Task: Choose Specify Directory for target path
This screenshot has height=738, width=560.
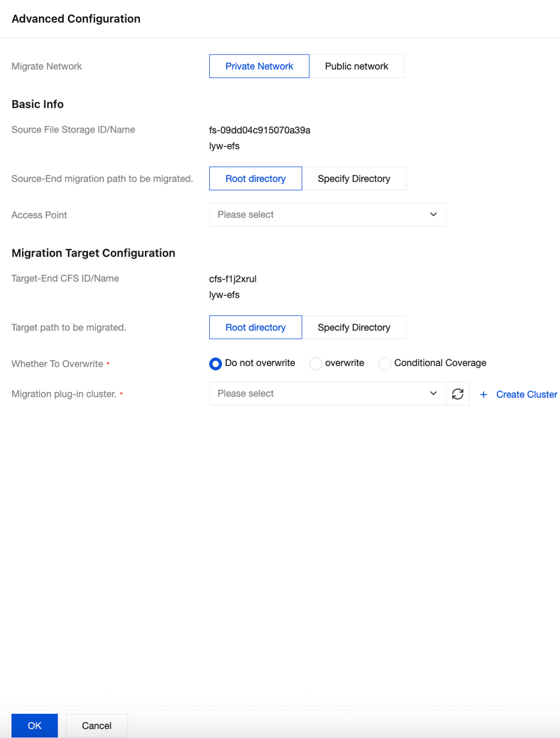Action: (354, 327)
